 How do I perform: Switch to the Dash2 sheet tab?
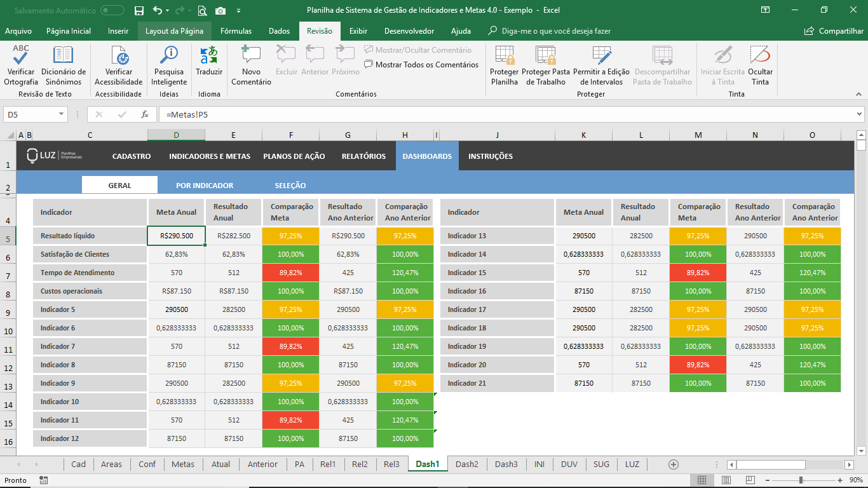pyautogui.click(x=467, y=464)
